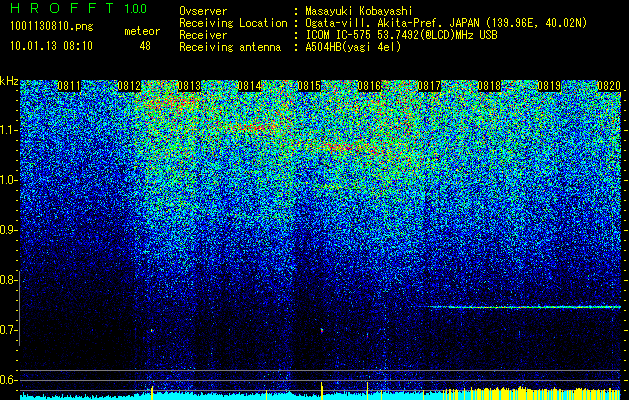Image resolution: width=629 pixels, height=400 pixels.
Task: Click the Ogata-vill. Akita-Pref. JAPAN location value
Action: 446,23
